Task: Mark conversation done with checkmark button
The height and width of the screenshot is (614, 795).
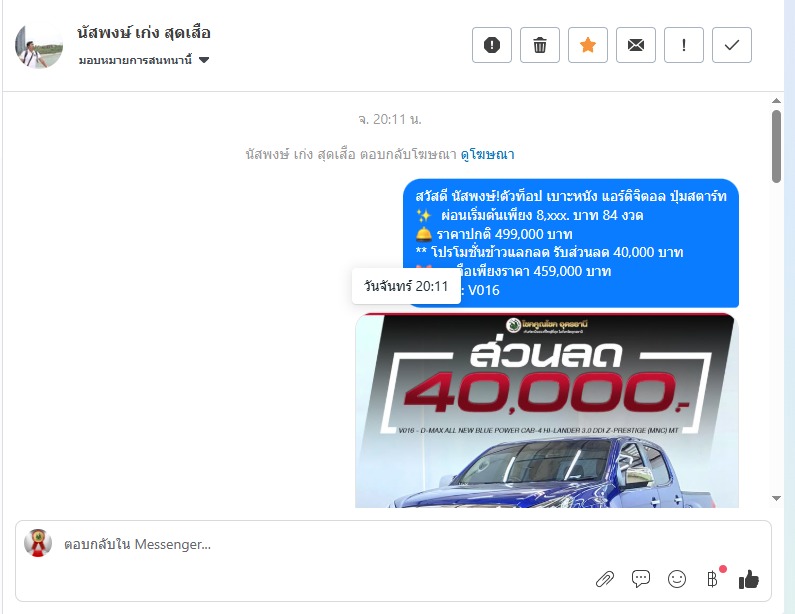Action: pos(732,45)
